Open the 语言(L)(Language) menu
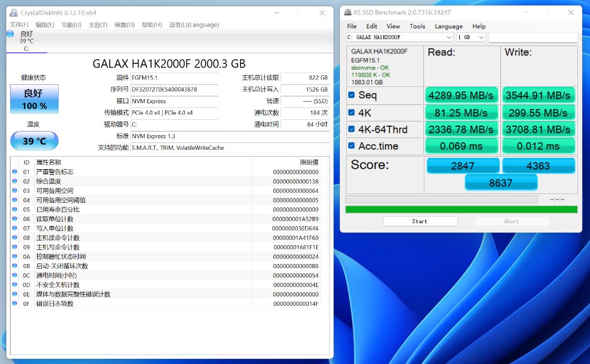This screenshot has width=590, height=364. (194, 25)
